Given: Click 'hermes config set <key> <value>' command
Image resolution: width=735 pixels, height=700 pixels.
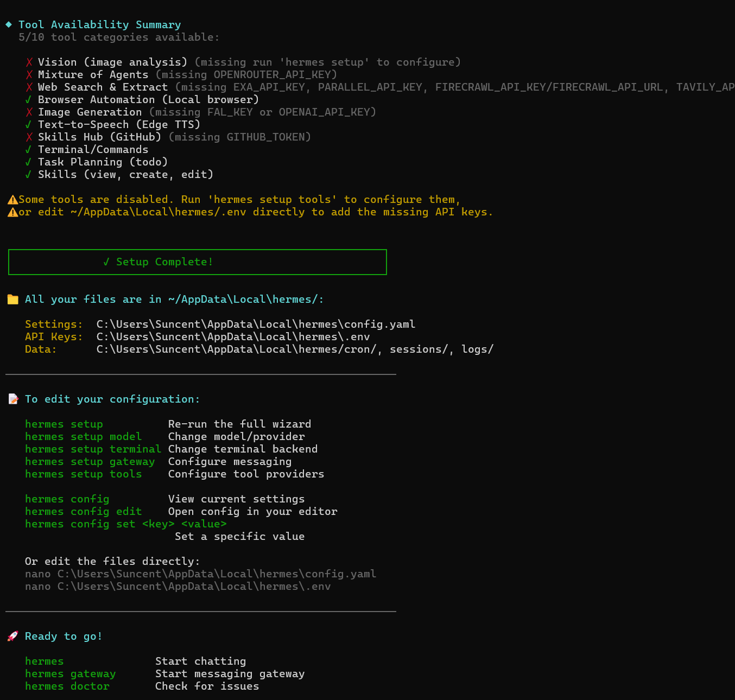Looking at the screenshot, I should 125,524.
